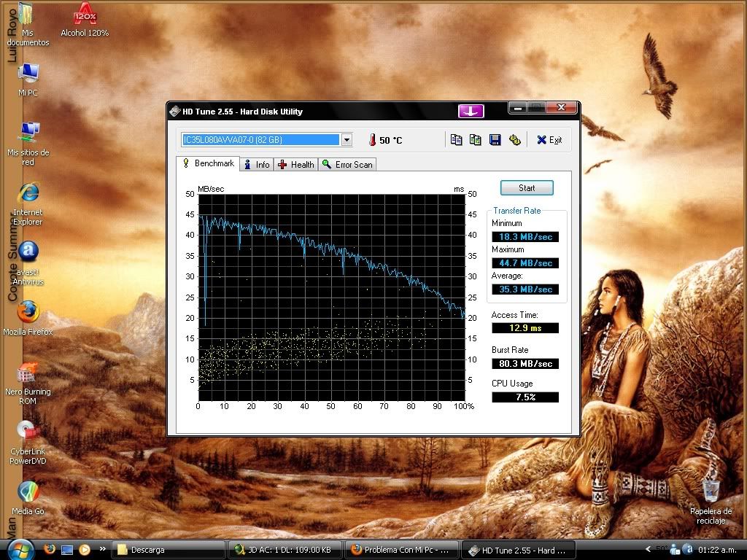Viewport: 747px width, 560px height.
Task: Click the purple download arrow button in title bar
Action: [471, 111]
